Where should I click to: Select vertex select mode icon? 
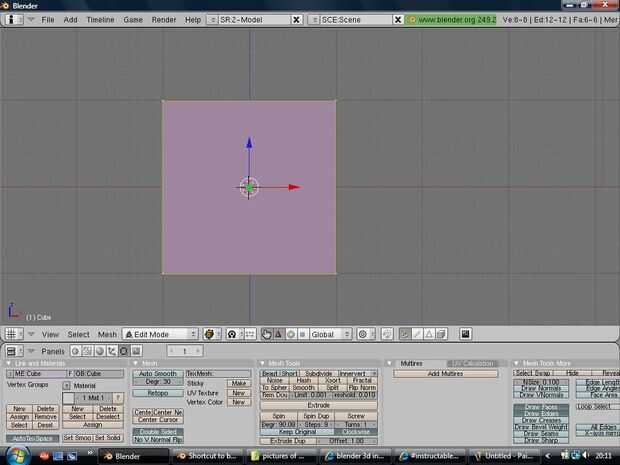coord(404,335)
